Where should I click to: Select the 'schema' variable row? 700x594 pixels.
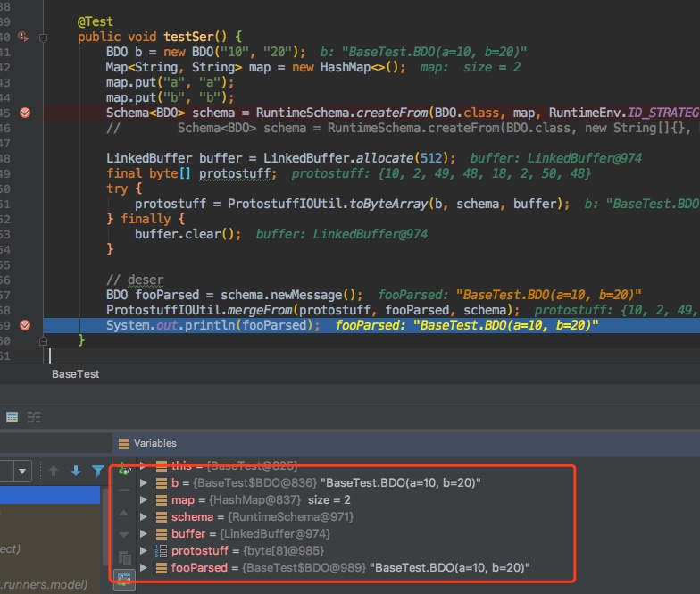click(x=192, y=517)
